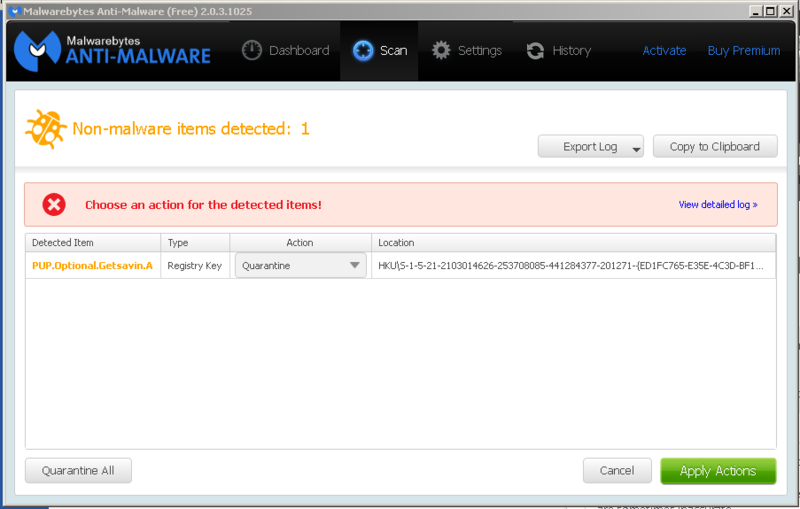The width and height of the screenshot is (800, 509).
Task: Select the PUP.Optional.Getsavin.A row
Action: click(92, 266)
